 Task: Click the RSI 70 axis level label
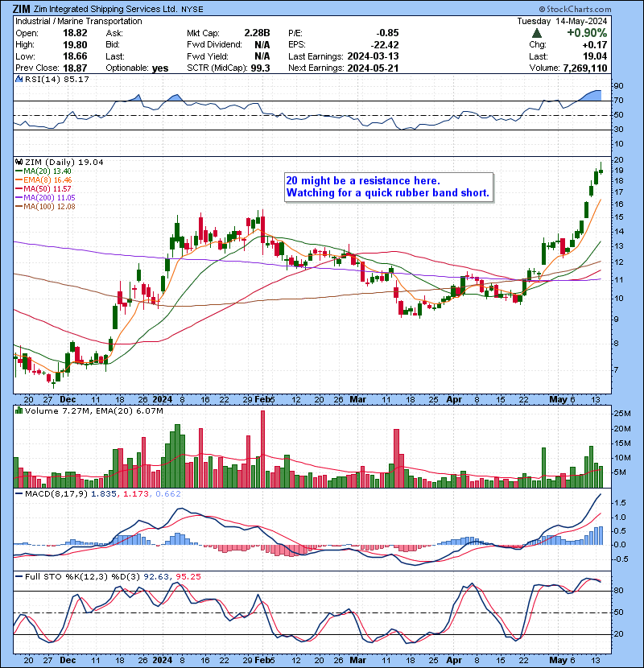click(618, 101)
